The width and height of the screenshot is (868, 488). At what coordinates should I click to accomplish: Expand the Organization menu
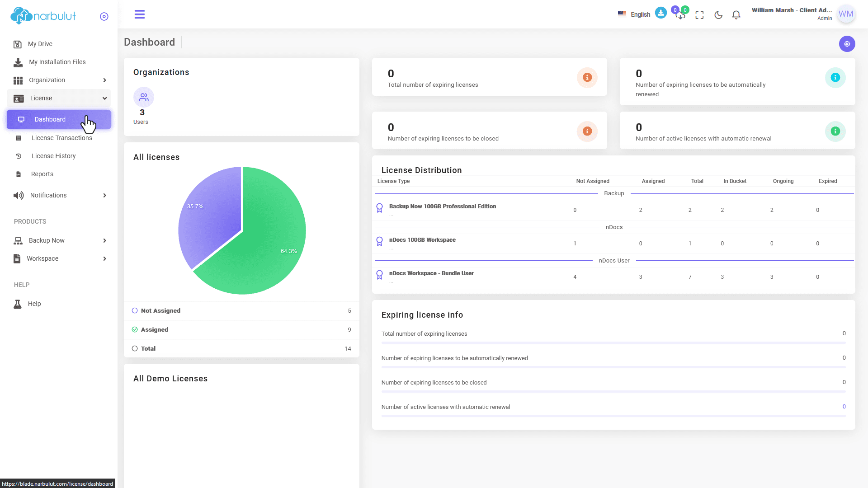[x=59, y=80]
